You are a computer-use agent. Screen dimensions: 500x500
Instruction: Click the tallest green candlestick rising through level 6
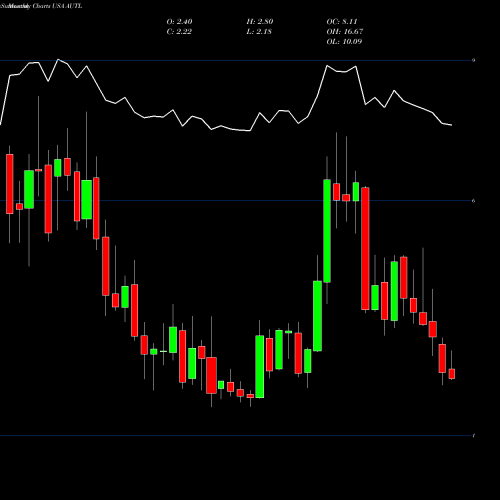coord(327,231)
